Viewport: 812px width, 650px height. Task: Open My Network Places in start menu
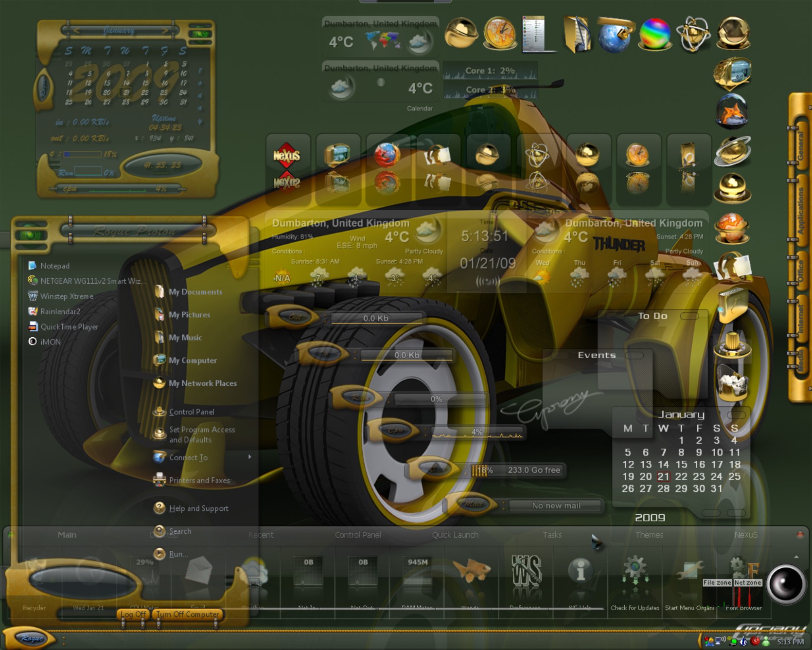(195, 383)
